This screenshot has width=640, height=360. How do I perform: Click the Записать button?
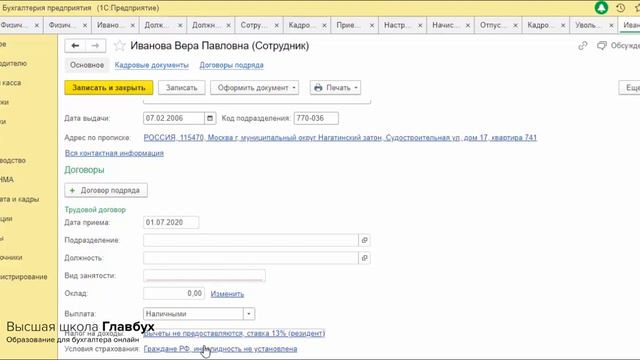pos(182,88)
